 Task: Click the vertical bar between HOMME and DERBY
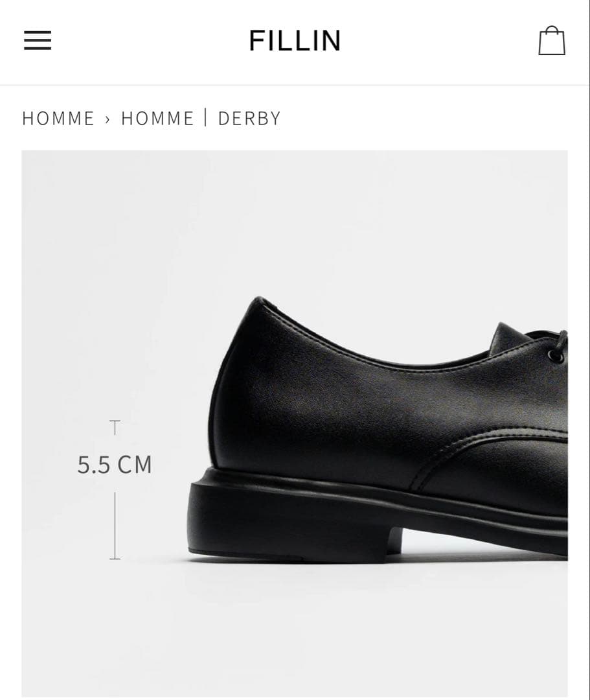[205, 117]
